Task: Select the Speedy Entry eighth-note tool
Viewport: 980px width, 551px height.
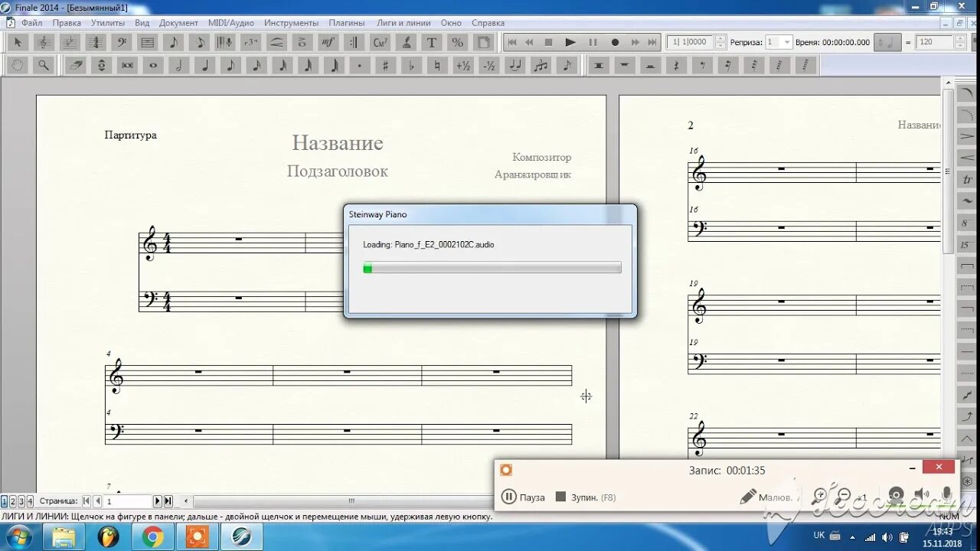Action: 200,42
